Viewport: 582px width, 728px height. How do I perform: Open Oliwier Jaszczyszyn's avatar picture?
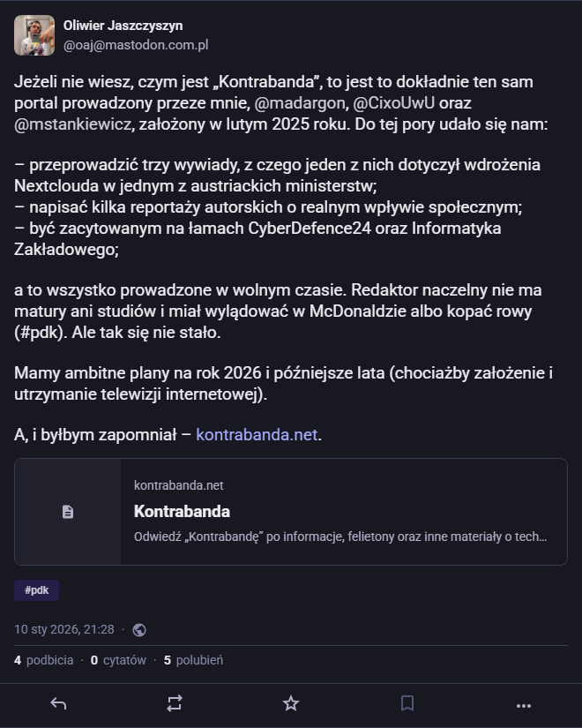[x=34, y=35]
